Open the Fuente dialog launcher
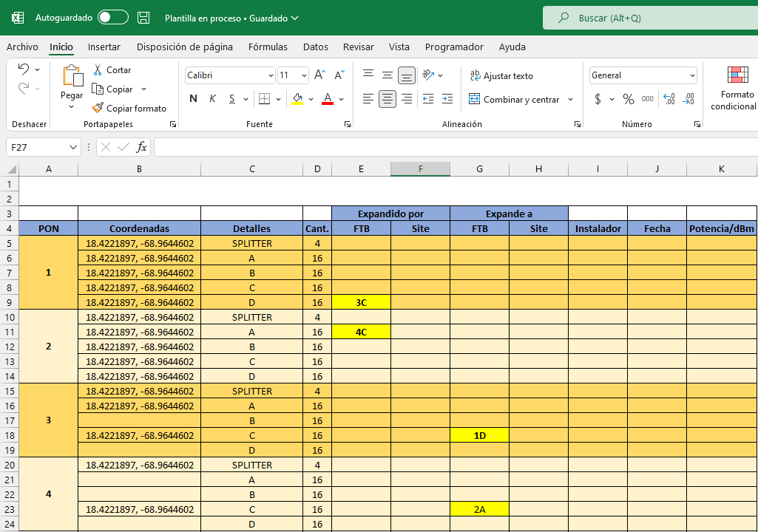This screenshot has width=758, height=532. (347, 124)
